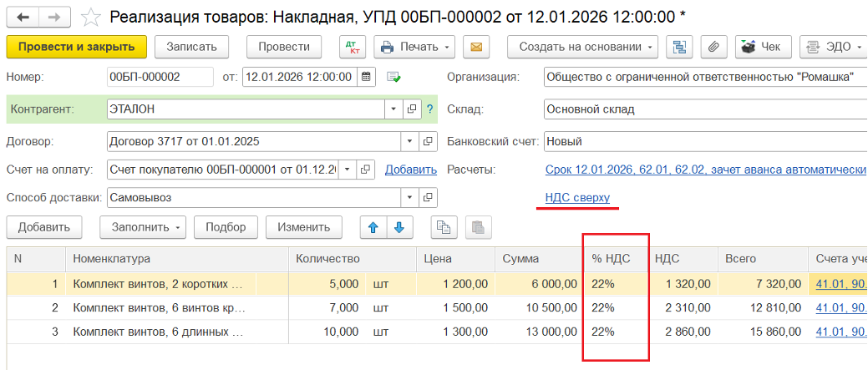Click the Номер input field
This screenshot has height=370, width=868.
tap(160, 78)
